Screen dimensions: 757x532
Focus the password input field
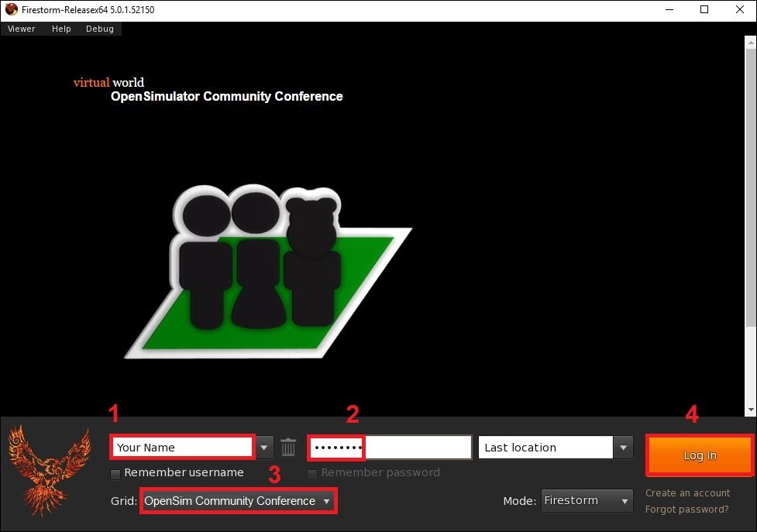[x=390, y=448]
